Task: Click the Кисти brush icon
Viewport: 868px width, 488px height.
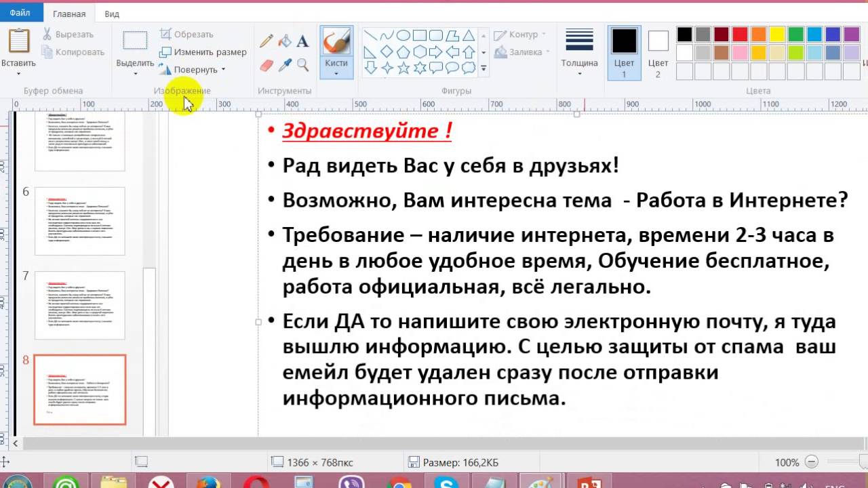Action: 336,42
